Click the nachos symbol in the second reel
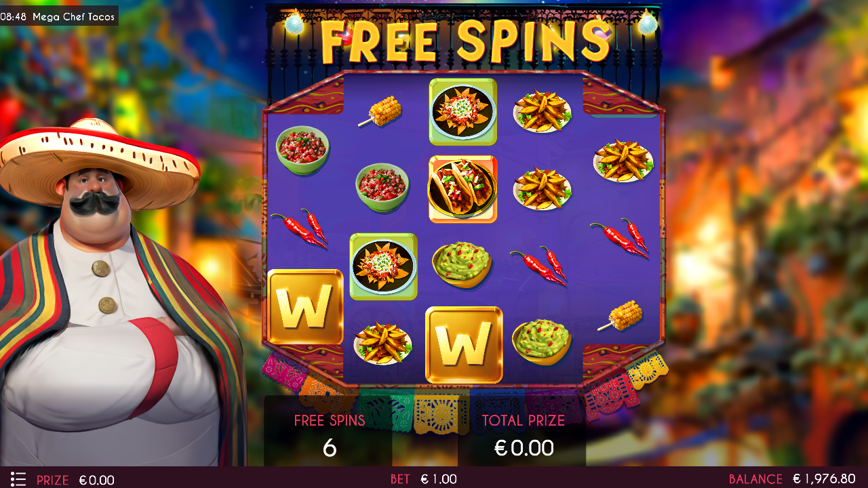Image resolution: width=868 pixels, height=488 pixels. [383, 266]
